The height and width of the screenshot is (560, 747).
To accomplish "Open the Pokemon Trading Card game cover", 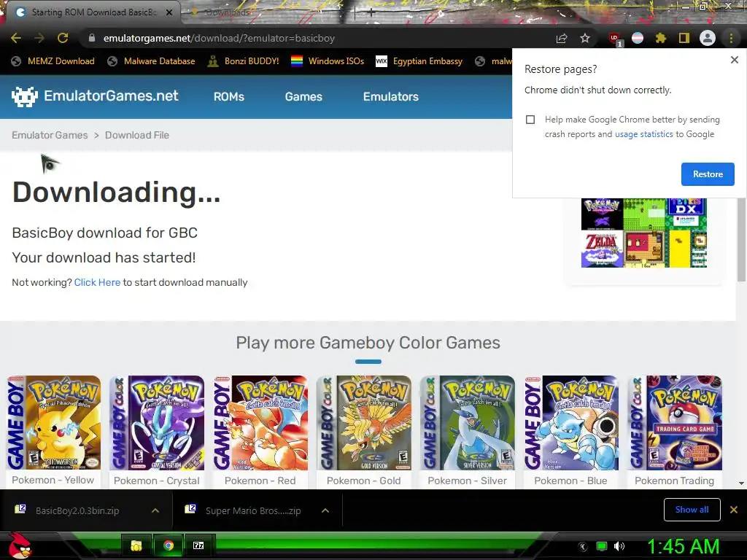I will pos(674,423).
